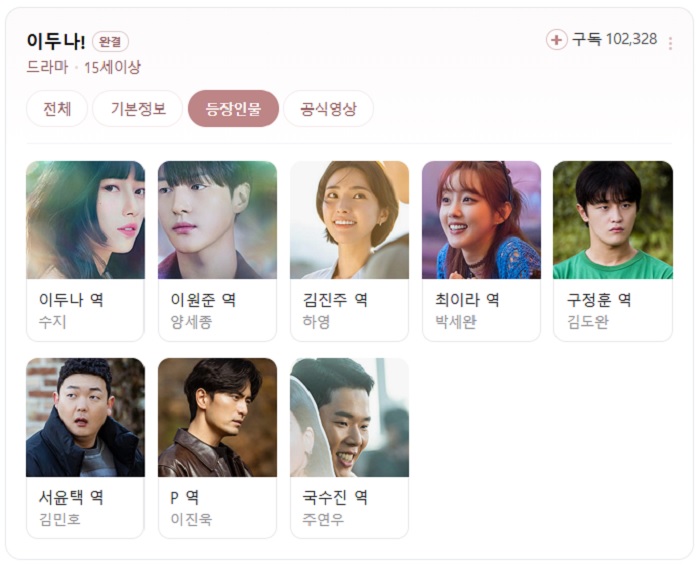Screen dimensions: 700x566
Task: Open the 공식영상 tab
Action: click(328, 108)
